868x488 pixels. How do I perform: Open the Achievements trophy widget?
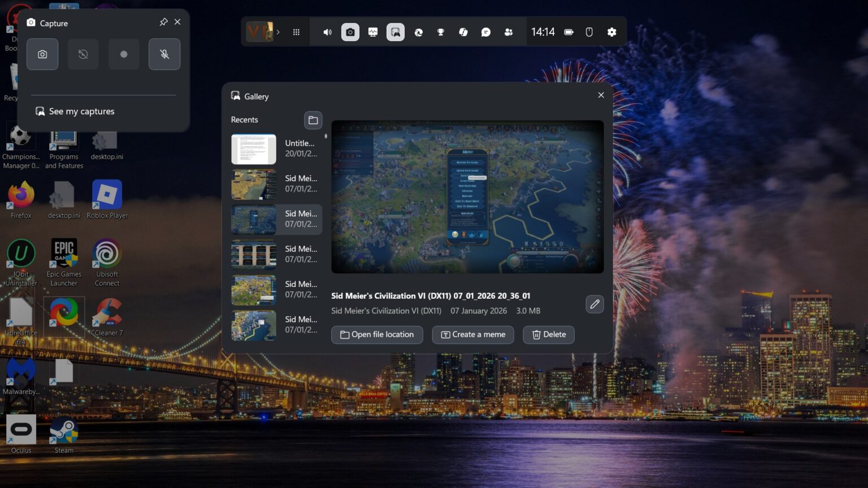click(440, 32)
